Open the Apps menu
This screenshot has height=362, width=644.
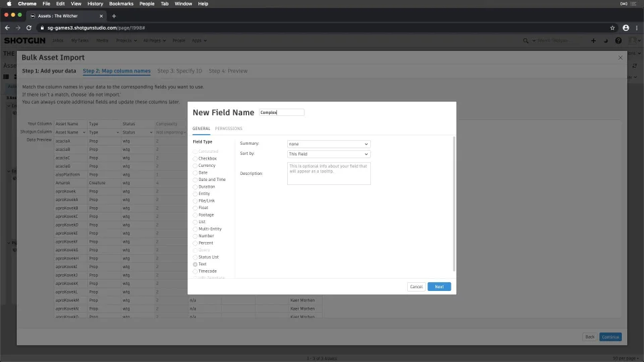pos(199,41)
